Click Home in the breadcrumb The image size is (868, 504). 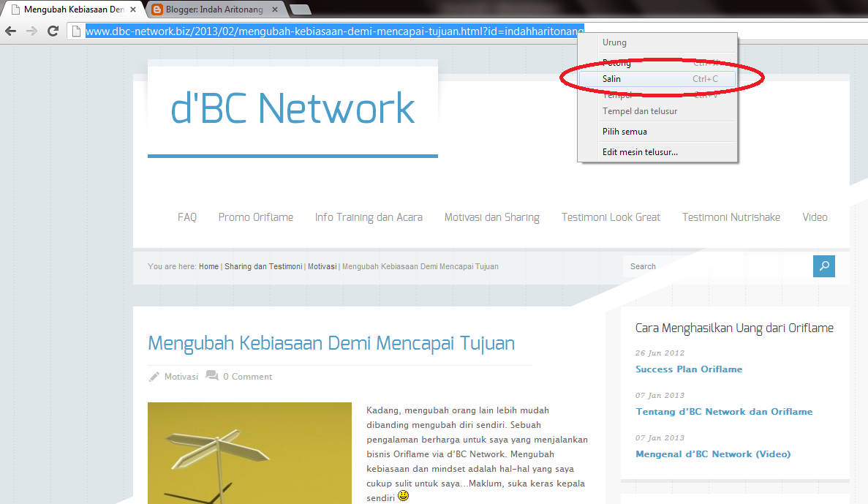click(x=208, y=266)
